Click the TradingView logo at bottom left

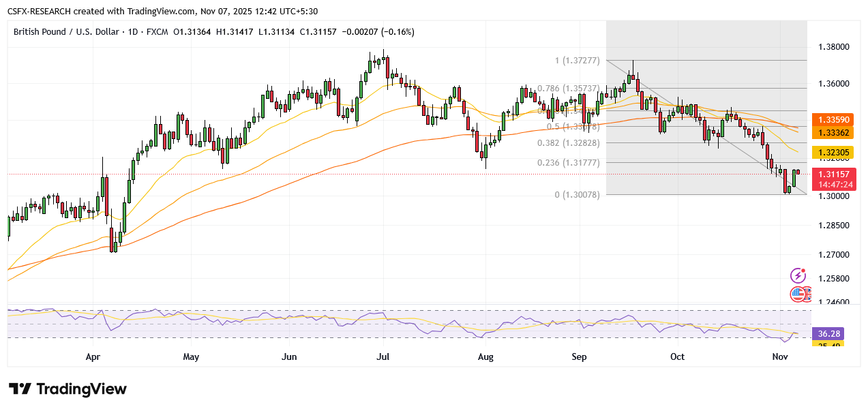pos(68,389)
